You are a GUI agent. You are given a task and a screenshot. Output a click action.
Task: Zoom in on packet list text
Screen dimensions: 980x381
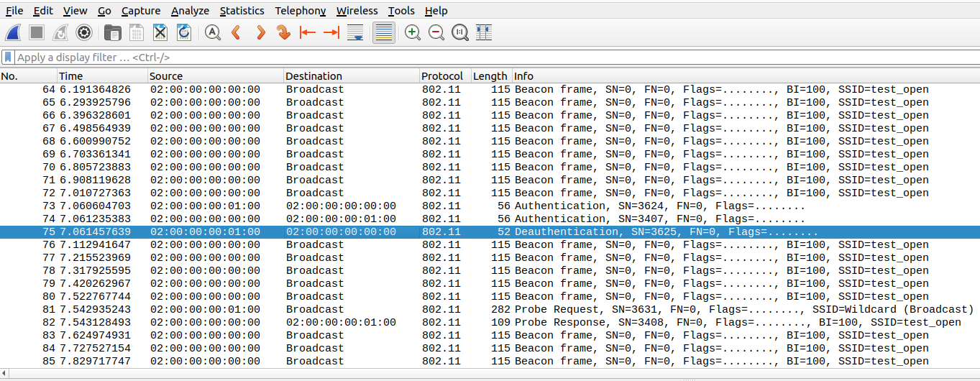pos(413,32)
